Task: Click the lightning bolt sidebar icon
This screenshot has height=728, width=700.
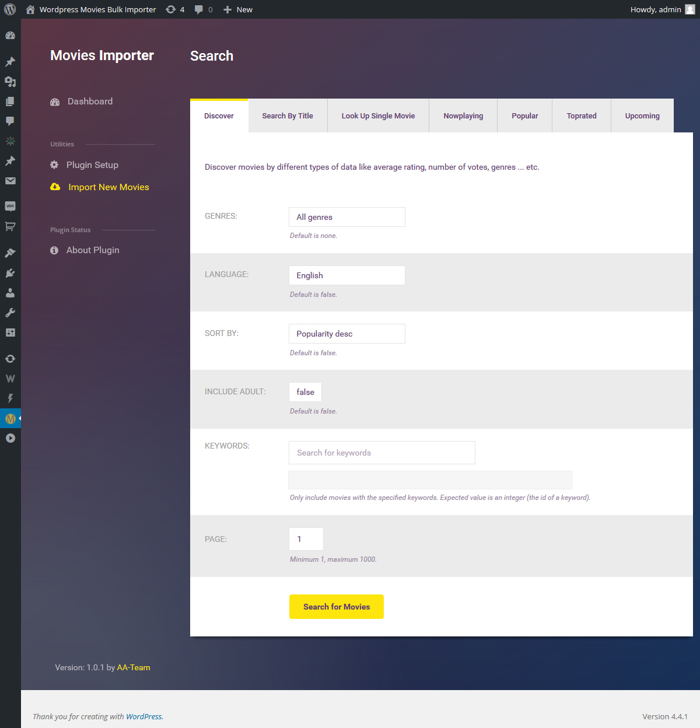Action: click(10, 398)
